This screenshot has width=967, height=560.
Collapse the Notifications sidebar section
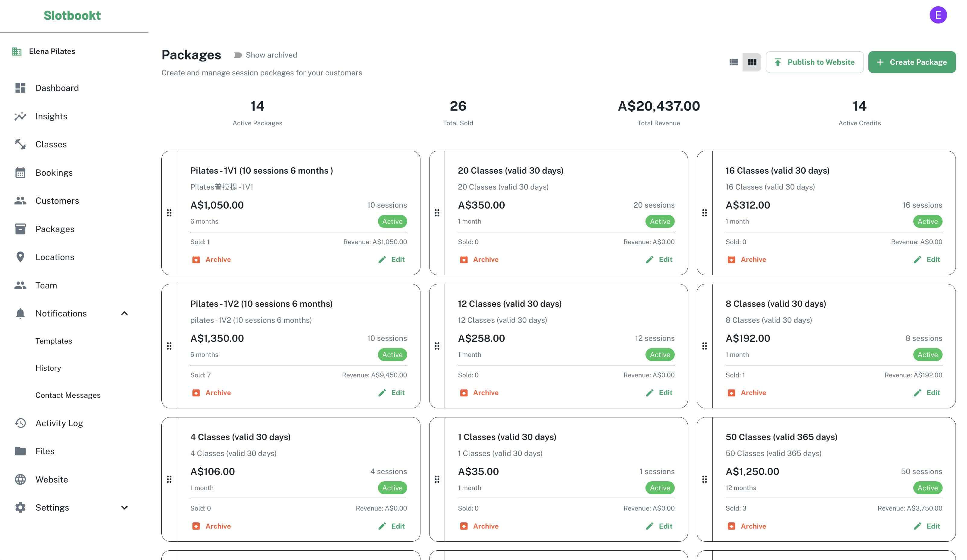(124, 313)
